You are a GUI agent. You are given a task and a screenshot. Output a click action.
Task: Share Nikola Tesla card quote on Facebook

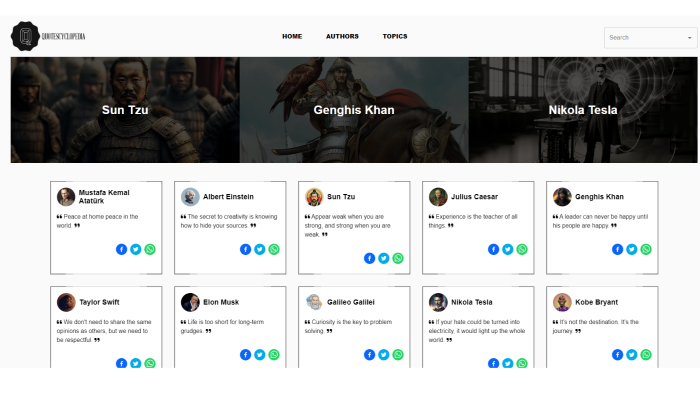point(493,363)
